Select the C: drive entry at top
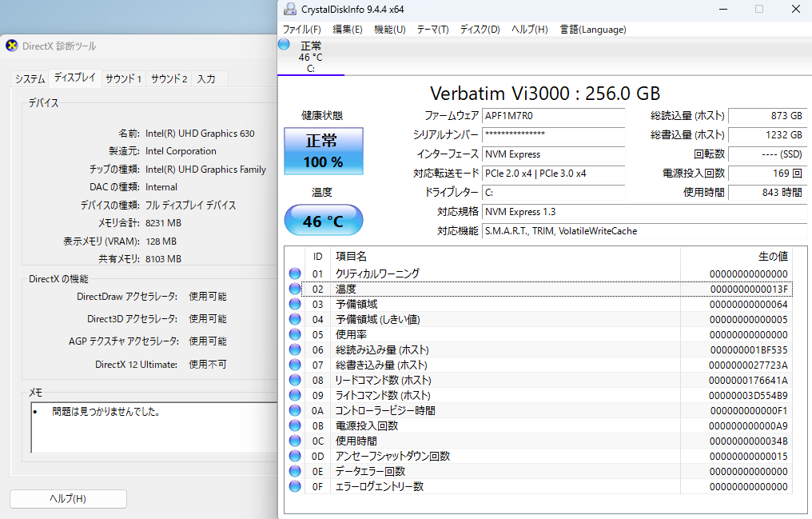The height and width of the screenshot is (519, 812). coord(310,57)
